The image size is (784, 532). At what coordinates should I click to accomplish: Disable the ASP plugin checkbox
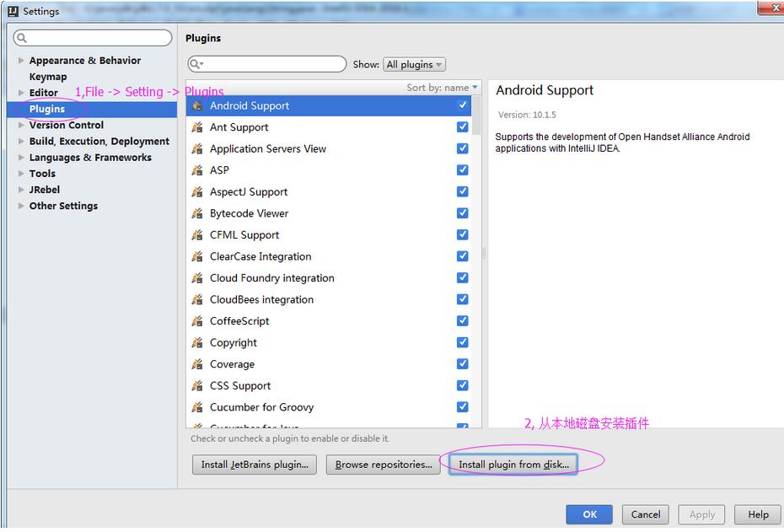coord(463,170)
